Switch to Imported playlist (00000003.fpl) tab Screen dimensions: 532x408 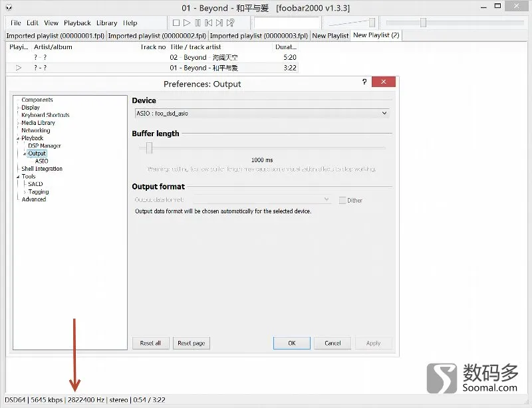pyautogui.click(x=259, y=36)
